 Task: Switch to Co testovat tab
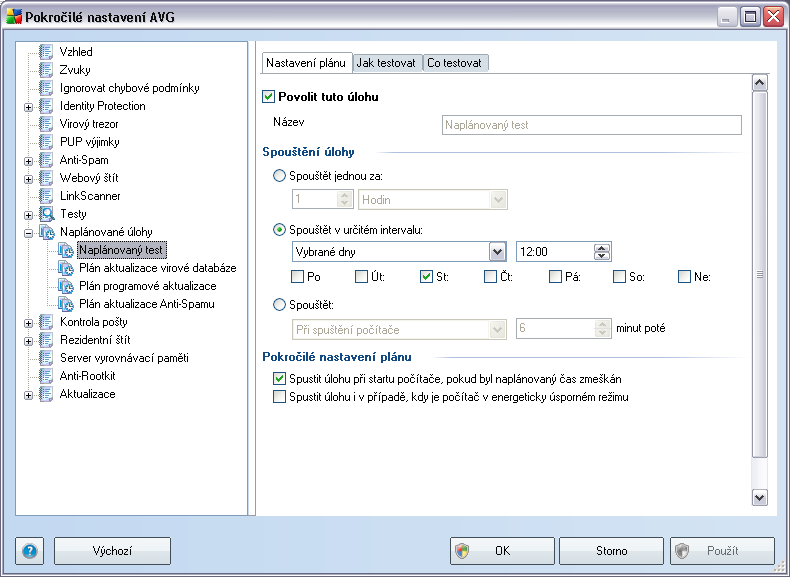[455, 63]
